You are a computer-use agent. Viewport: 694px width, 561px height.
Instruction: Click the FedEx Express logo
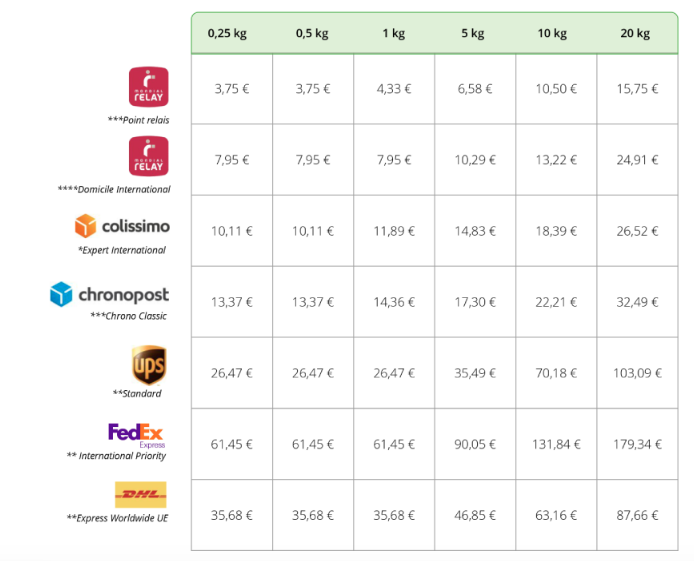click(136, 434)
